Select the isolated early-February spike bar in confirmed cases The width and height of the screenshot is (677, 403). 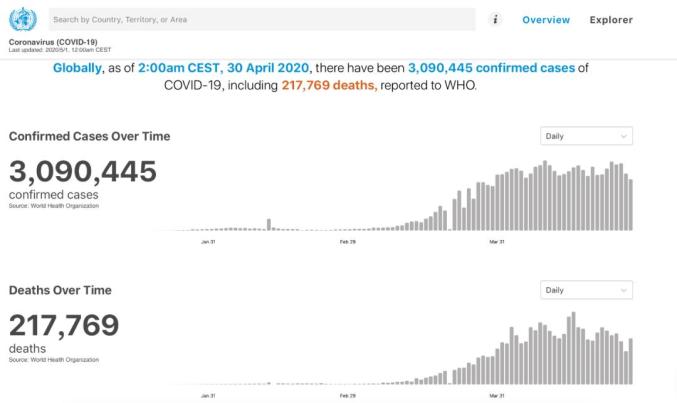[269, 224]
